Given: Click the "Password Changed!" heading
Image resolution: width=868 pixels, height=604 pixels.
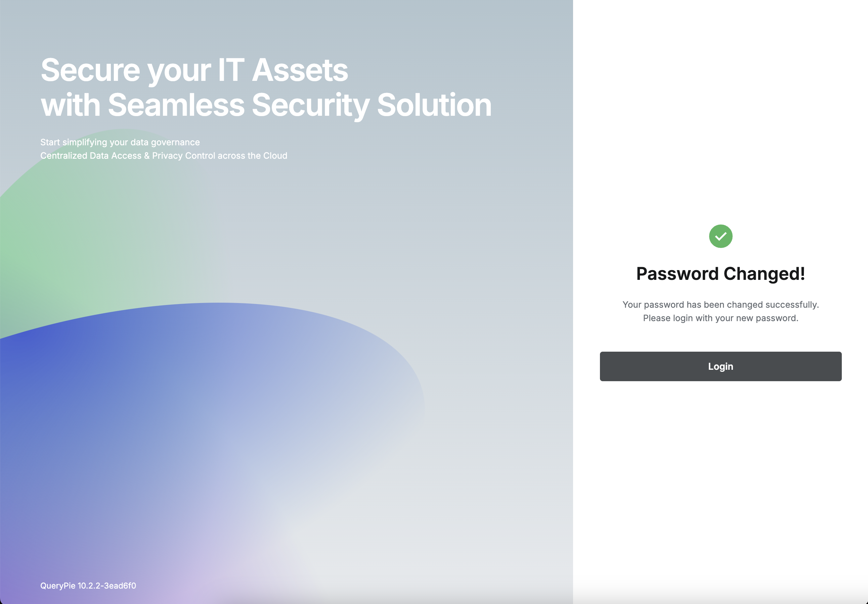Looking at the screenshot, I should tap(720, 273).
